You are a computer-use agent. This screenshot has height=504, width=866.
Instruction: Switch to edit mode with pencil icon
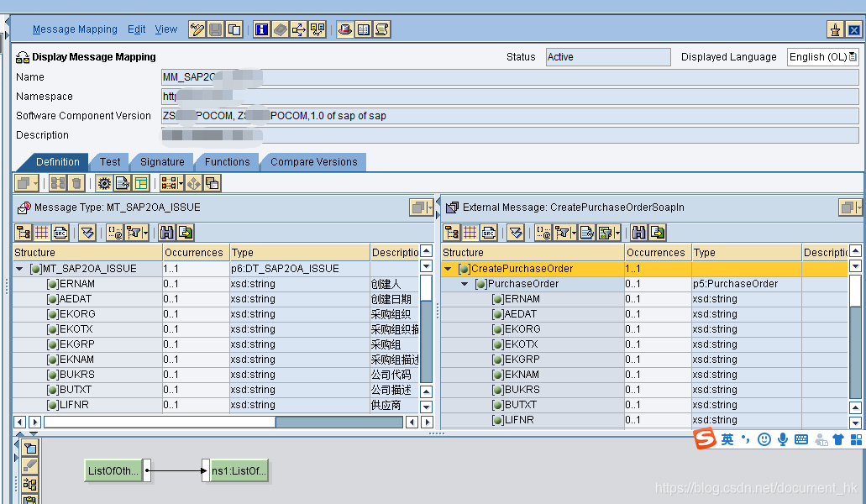tap(197, 29)
